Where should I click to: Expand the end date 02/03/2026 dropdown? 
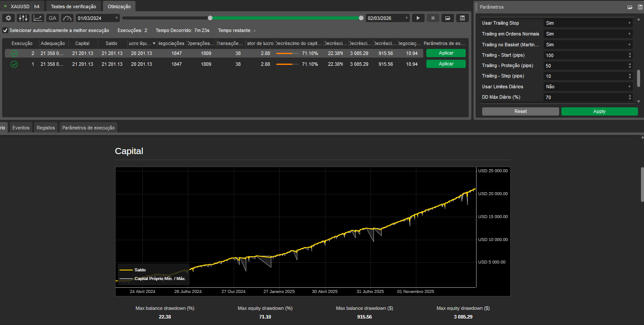coord(387,18)
